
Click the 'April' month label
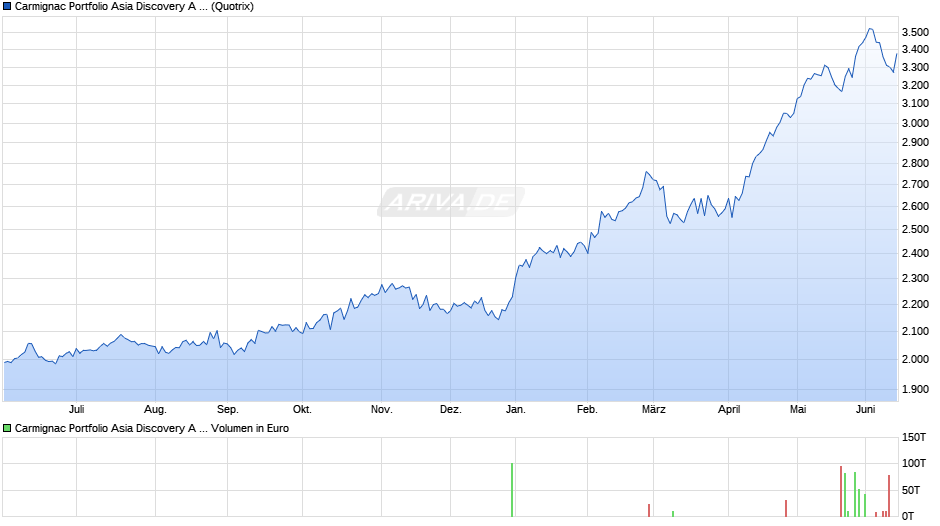(729, 409)
